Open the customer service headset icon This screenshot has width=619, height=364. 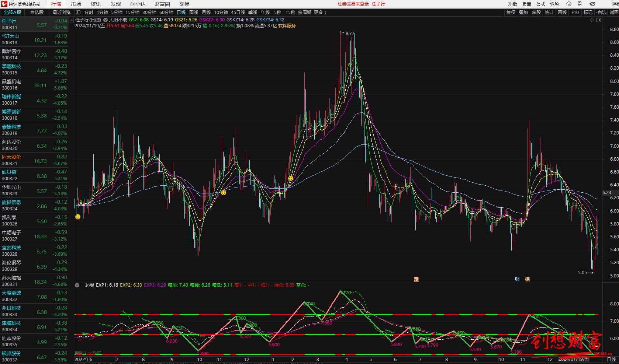[569, 4]
